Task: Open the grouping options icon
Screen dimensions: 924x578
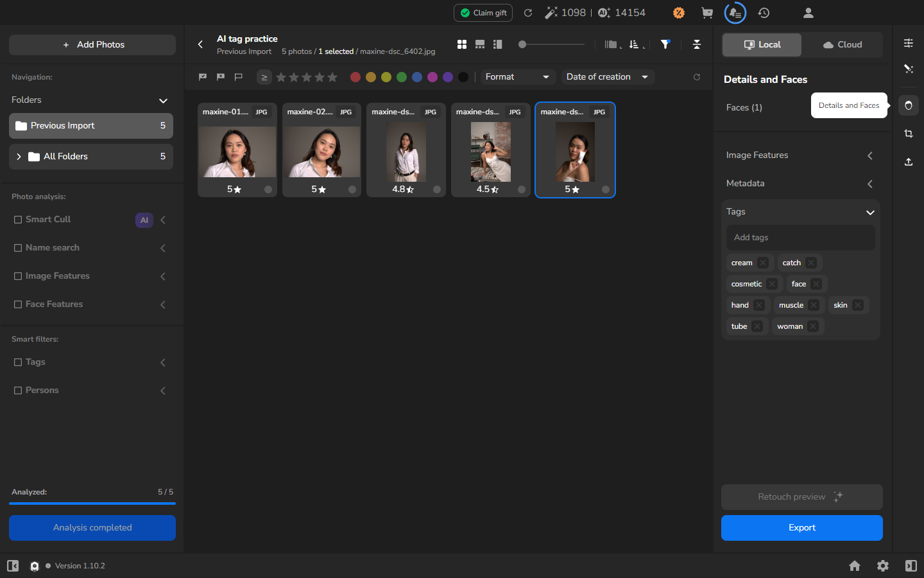Action: [x=612, y=44]
